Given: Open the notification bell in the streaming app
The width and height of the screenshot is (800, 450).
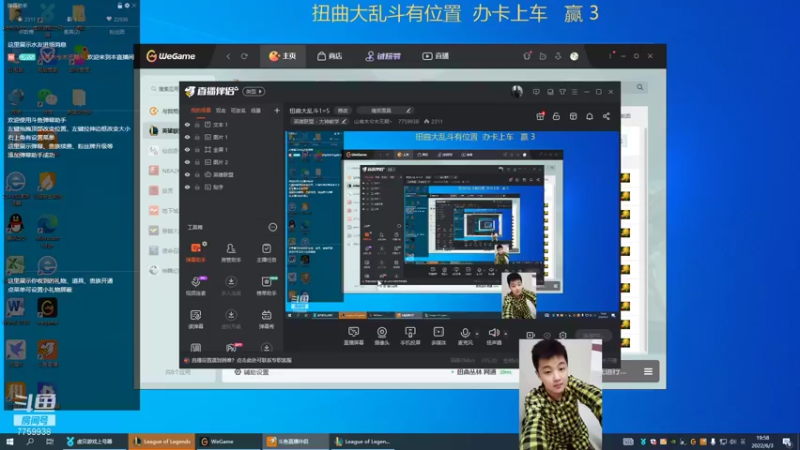Looking at the screenshot, I should pos(589,116).
